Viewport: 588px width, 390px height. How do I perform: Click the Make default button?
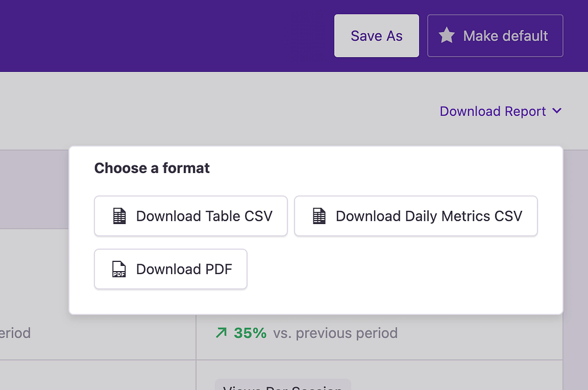tap(494, 36)
